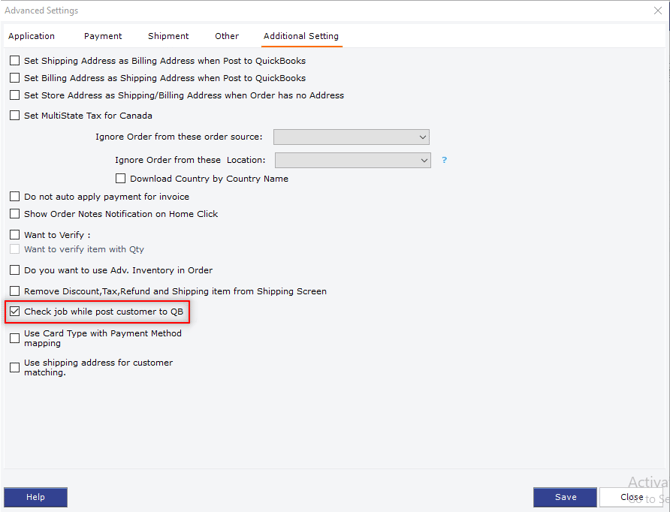Enable Use Card Type with Payment Method mapping
670x512 pixels.
pos(15,338)
